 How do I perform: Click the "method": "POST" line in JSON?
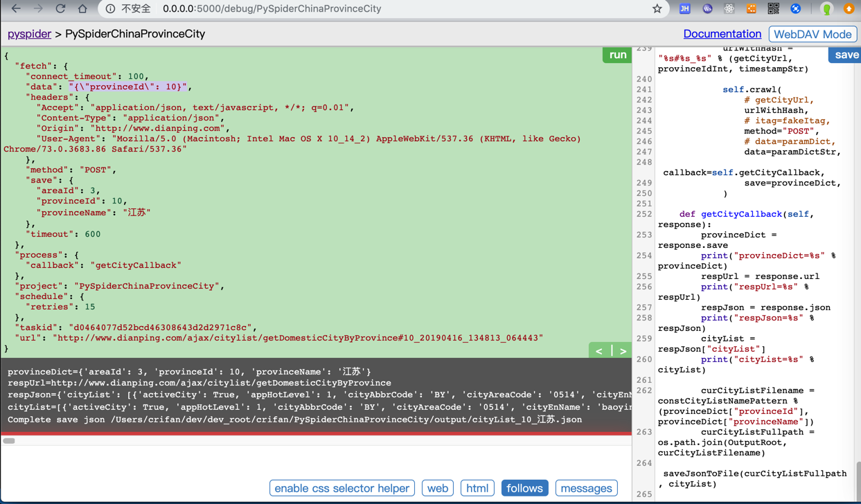click(71, 170)
